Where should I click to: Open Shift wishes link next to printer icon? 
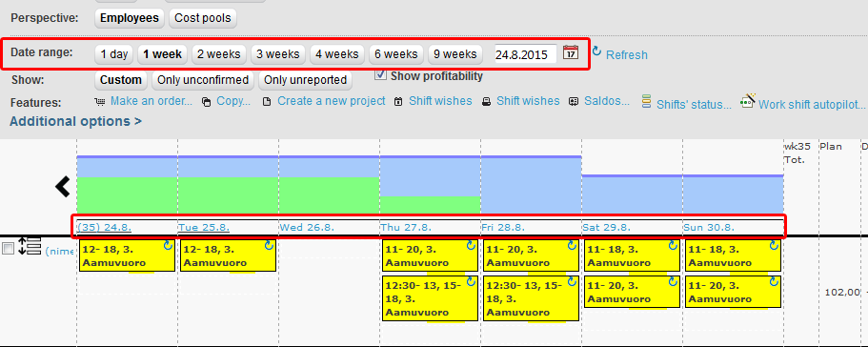(528, 101)
